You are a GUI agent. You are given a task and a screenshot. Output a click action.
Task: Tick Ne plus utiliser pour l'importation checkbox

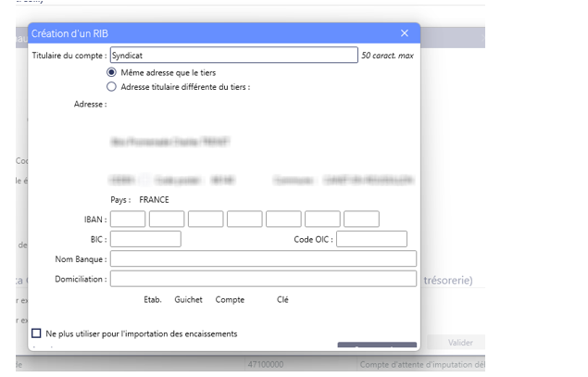(37, 333)
